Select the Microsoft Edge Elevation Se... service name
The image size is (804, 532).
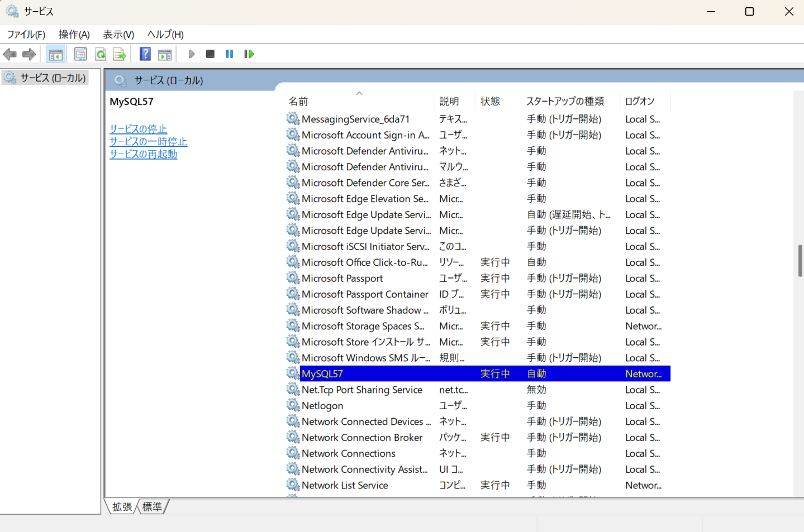365,199
